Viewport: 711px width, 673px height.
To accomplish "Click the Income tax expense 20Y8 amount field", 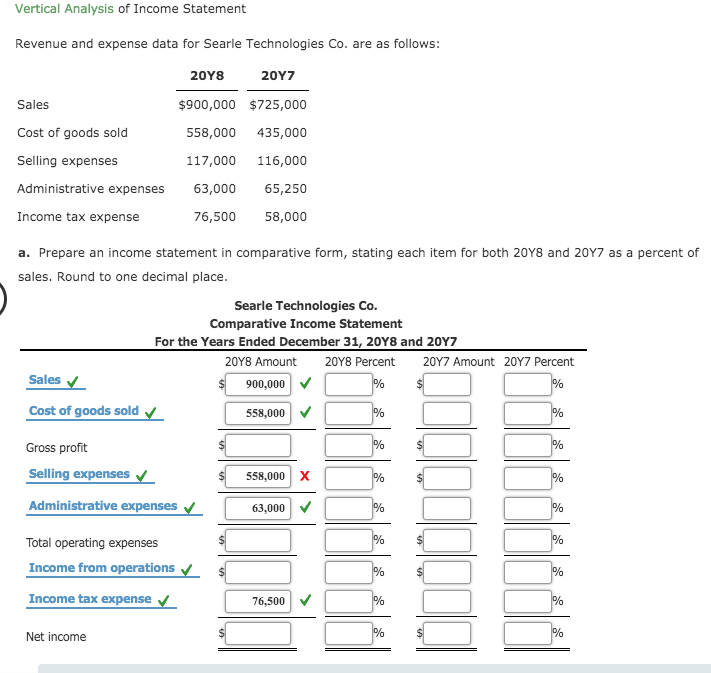I will [258, 601].
